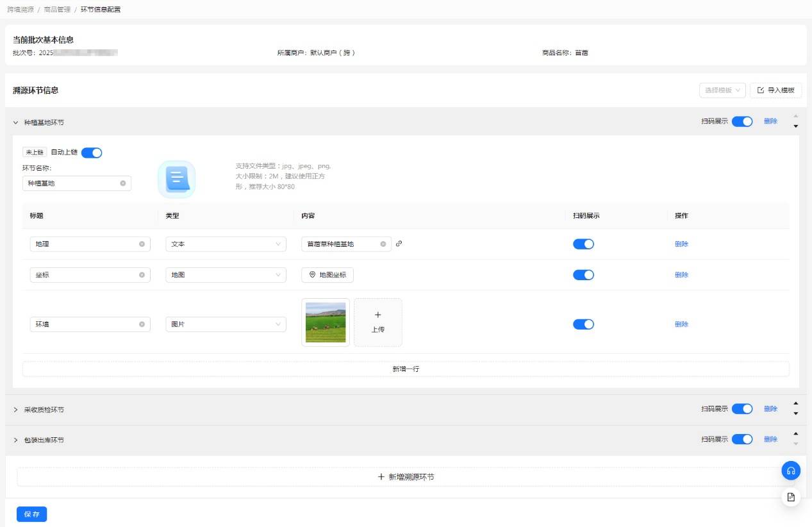Delete the 环境 row
812x527 pixels.
(681, 324)
